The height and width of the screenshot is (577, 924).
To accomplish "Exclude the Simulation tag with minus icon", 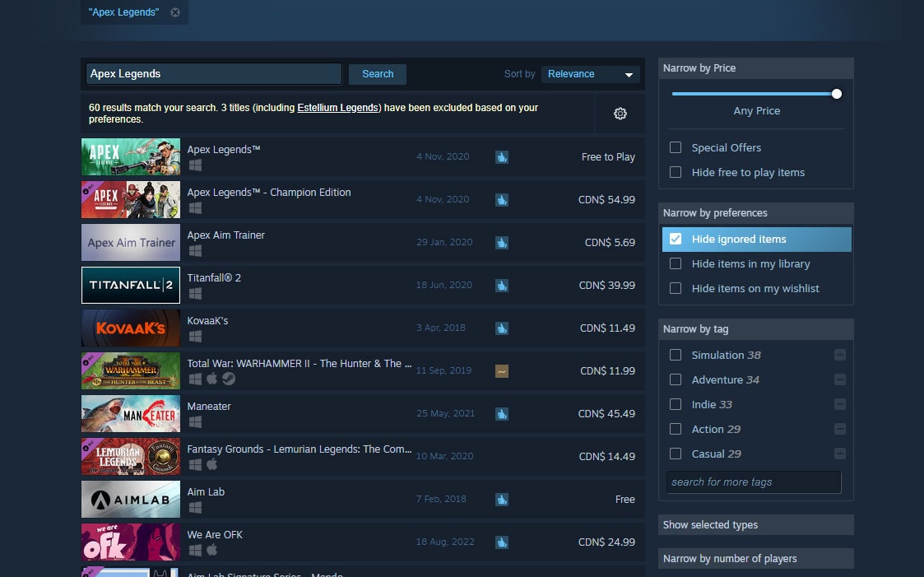I will click(840, 355).
